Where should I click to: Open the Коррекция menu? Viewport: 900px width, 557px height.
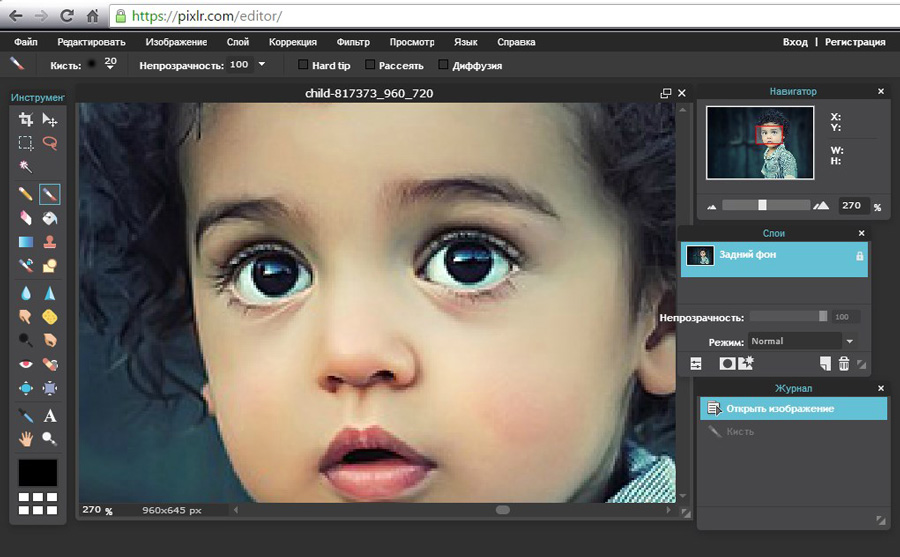[292, 42]
